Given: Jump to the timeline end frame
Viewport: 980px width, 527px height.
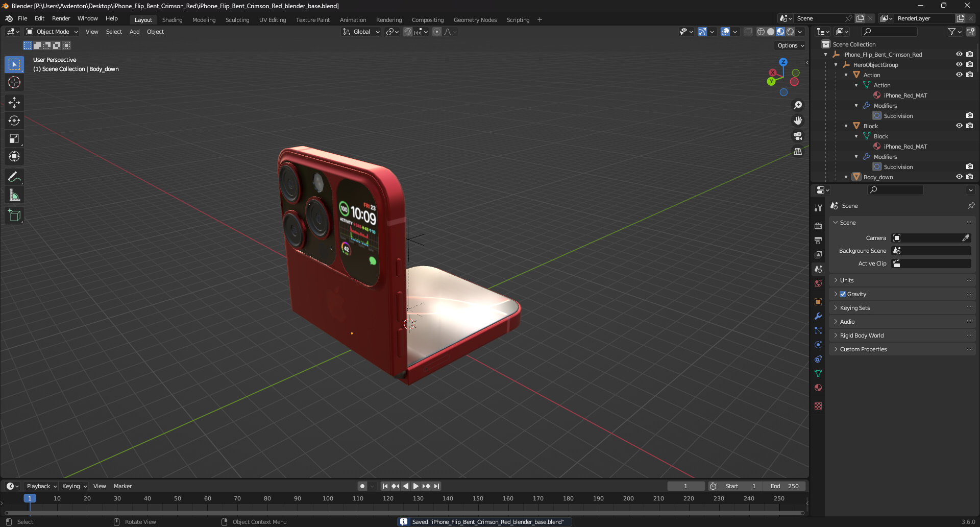Looking at the screenshot, I should click(x=437, y=486).
